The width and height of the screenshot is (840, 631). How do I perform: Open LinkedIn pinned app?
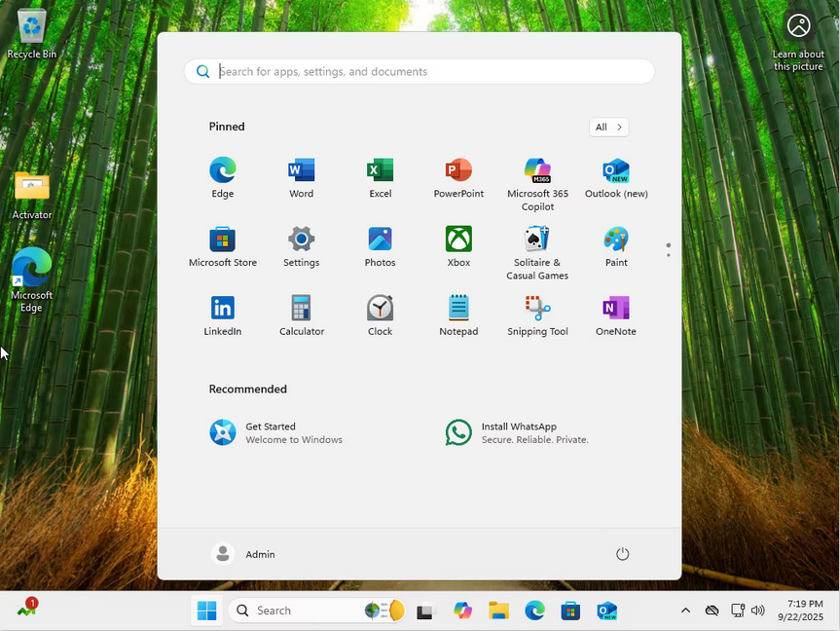tap(222, 315)
